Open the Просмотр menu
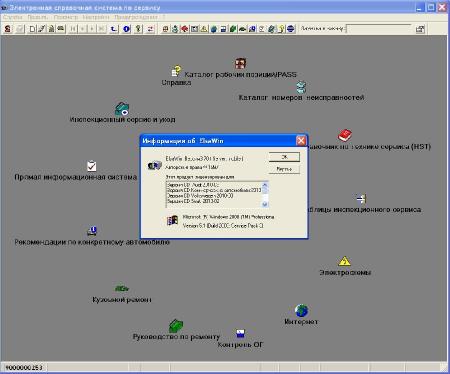The width and height of the screenshot is (450, 374). tap(66, 17)
